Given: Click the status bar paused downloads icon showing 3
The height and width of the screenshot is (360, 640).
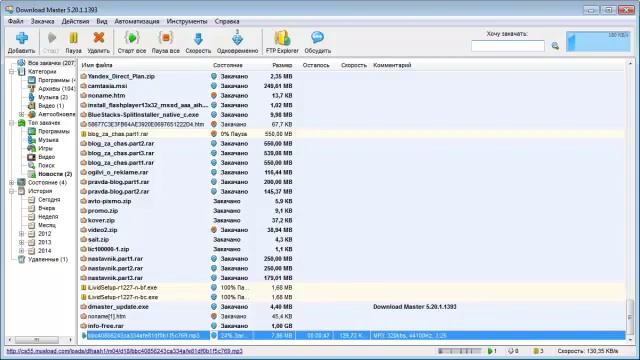Looking at the screenshot, I should [x=536, y=351].
